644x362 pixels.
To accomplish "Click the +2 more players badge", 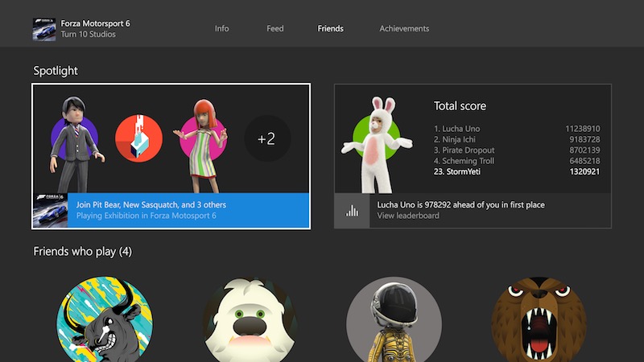I will 267,138.
